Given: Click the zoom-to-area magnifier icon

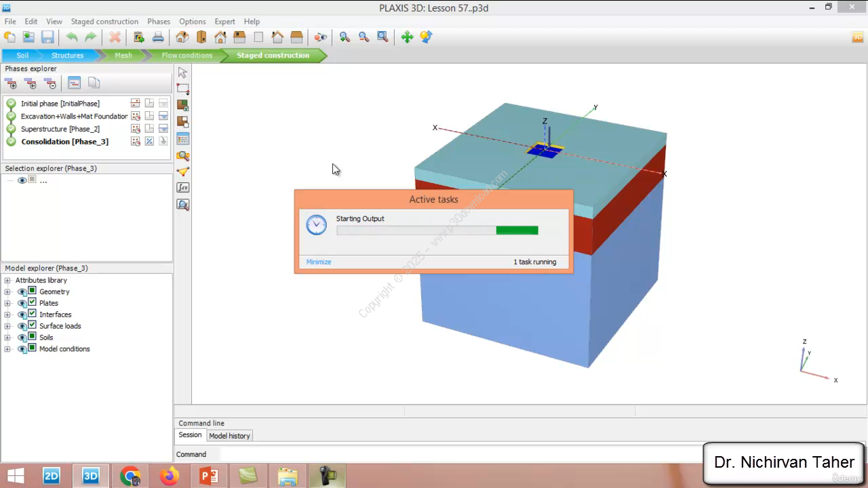Looking at the screenshot, I should tap(383, 37).
